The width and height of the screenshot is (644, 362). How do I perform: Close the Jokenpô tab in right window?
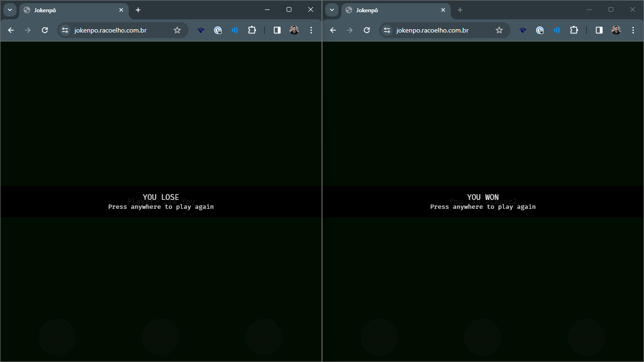pyautogui.click(x=443, y=10)
